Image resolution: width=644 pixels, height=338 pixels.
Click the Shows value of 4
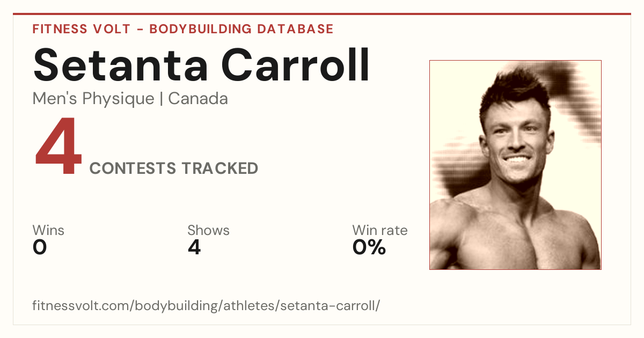click(194, 247)
